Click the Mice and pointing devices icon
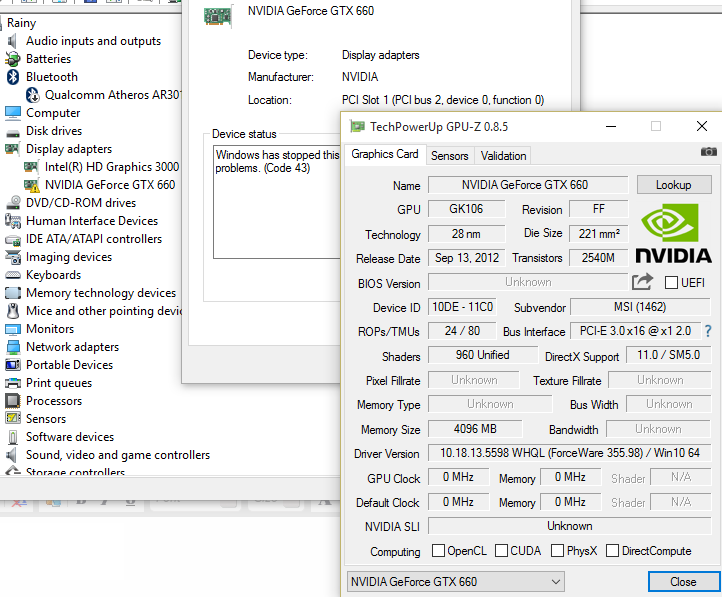The width and height of the screenshot is (722, 600). click(x=13, y=311)
